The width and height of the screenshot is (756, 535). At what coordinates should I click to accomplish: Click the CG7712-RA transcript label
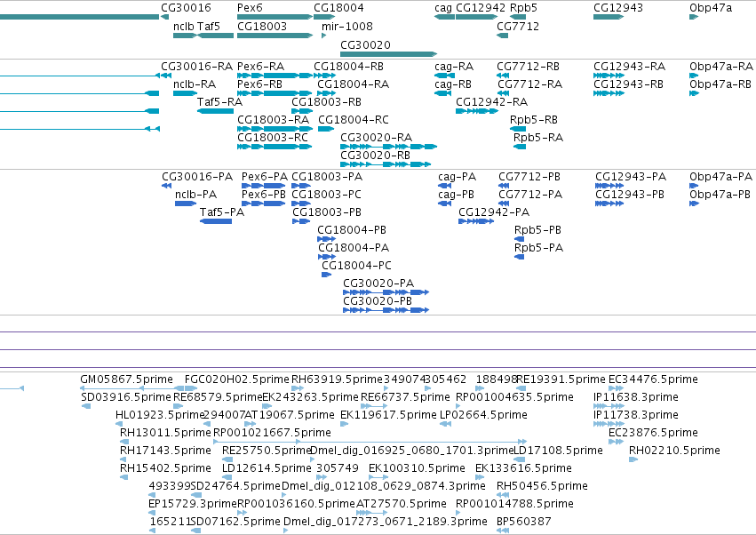[x=529, y=84]
